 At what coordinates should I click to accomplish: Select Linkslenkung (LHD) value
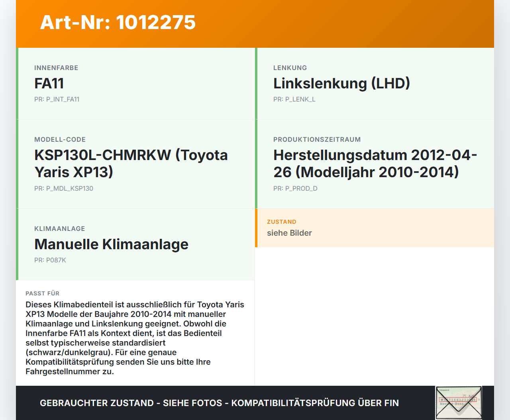[341, 84]
